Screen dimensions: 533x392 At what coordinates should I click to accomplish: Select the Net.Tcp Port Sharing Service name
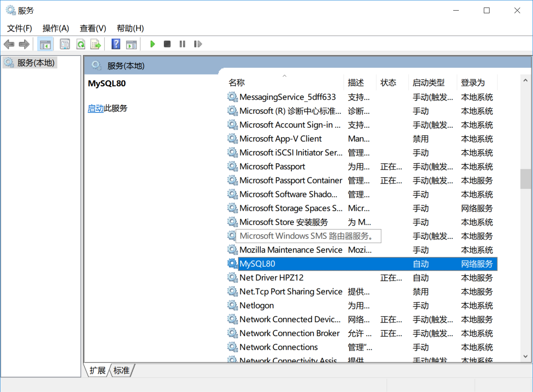(x=291, y=291)
